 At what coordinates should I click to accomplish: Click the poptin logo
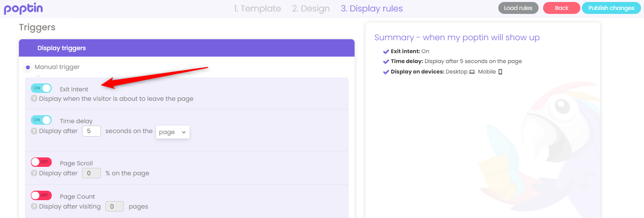tap(23, 8)
